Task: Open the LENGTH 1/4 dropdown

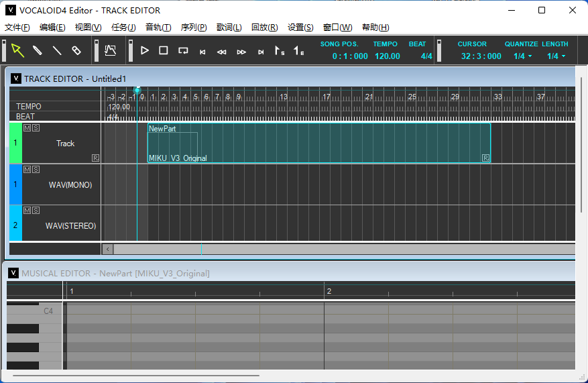Action: click(556, 56)
